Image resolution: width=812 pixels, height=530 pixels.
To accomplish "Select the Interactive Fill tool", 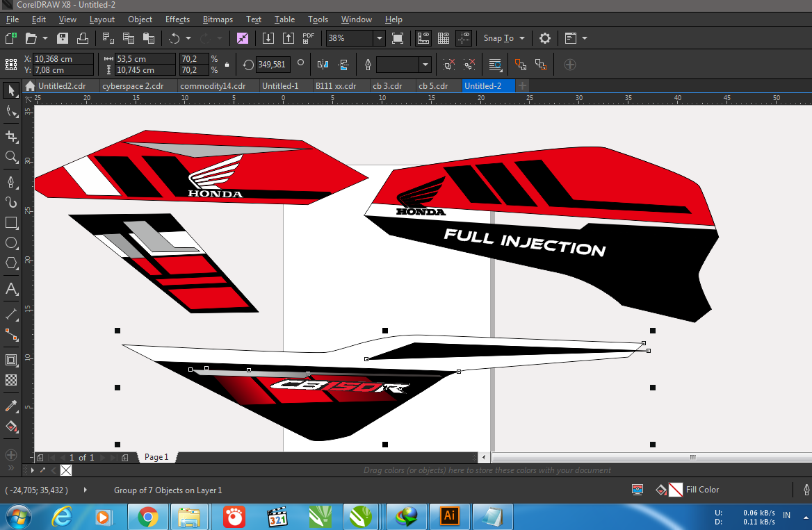I will [11, 427].
